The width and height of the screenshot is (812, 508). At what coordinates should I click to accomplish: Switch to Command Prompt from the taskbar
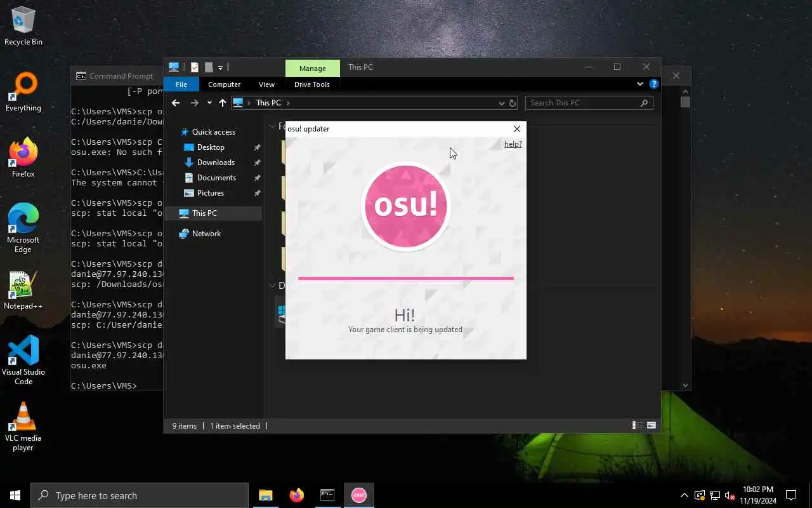(327, 495)
